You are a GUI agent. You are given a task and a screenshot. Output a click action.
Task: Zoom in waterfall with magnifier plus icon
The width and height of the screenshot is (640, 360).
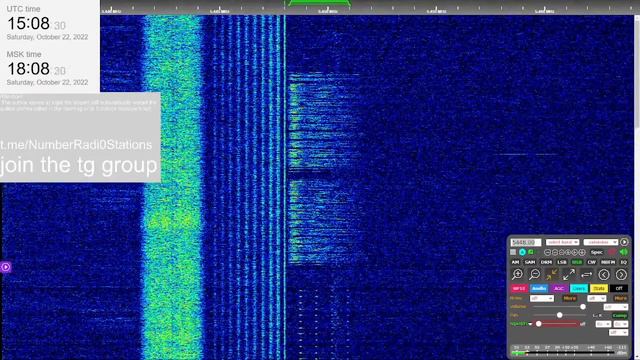coord(518,274)
